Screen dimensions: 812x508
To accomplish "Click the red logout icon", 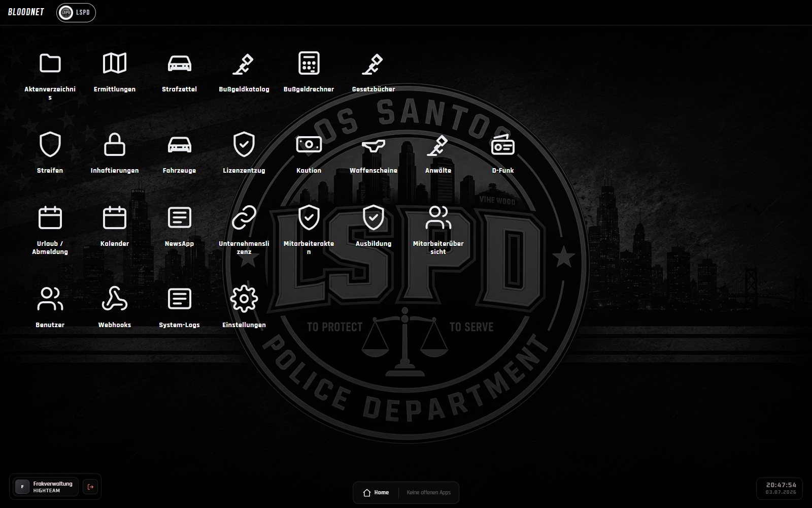I will pos(91,487).
